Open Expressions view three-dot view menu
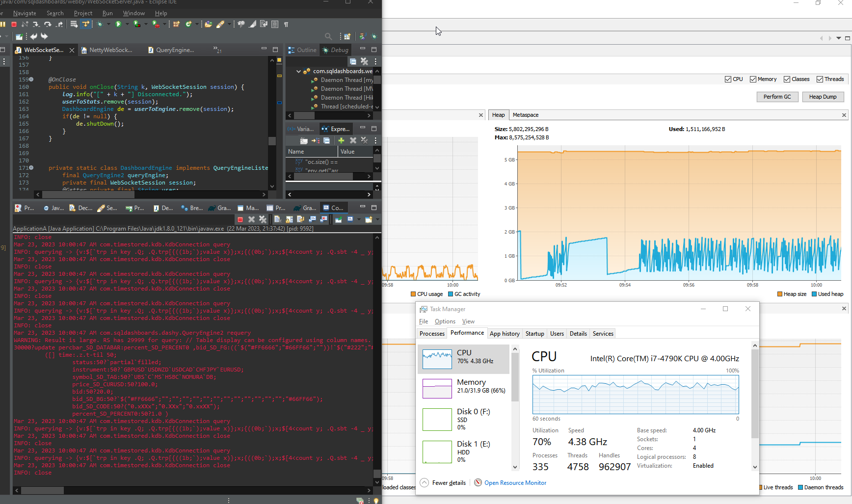Image resolution: width=852 pixels, height=504 pixels. (375, 140)
